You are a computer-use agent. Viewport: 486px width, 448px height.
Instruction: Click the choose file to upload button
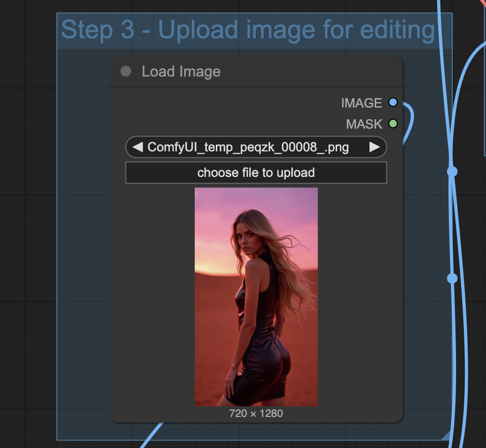[256, 172]
